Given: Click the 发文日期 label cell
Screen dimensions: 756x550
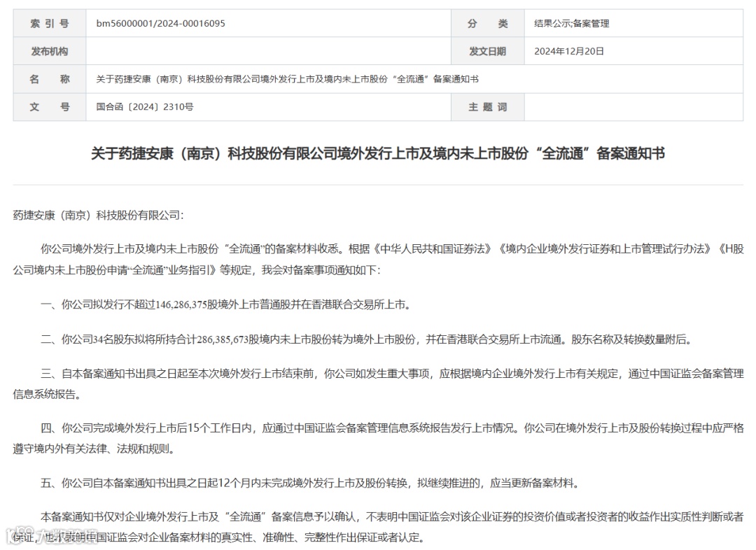Looking at the screenshot, I should (x=487, y=51).
